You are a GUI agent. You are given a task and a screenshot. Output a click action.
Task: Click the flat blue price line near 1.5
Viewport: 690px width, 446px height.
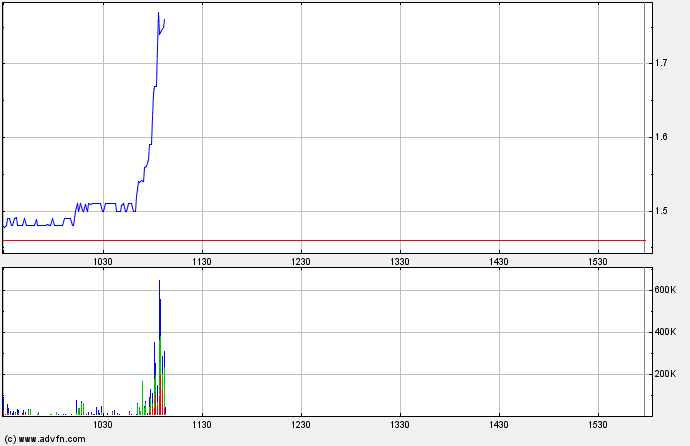point(112,204)
